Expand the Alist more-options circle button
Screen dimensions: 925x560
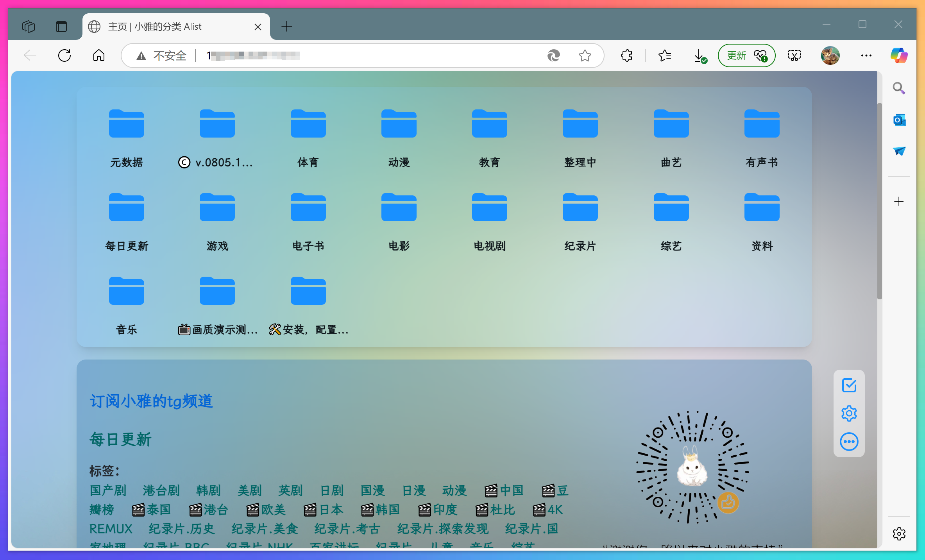(x=849, y=442)
